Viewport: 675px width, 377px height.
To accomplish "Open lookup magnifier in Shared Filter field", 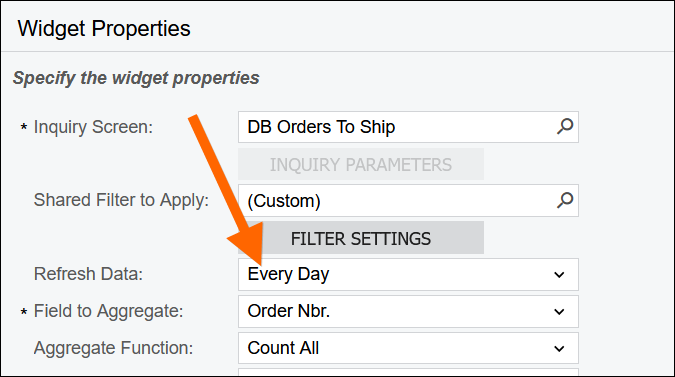I will click(x=565, y=200).
